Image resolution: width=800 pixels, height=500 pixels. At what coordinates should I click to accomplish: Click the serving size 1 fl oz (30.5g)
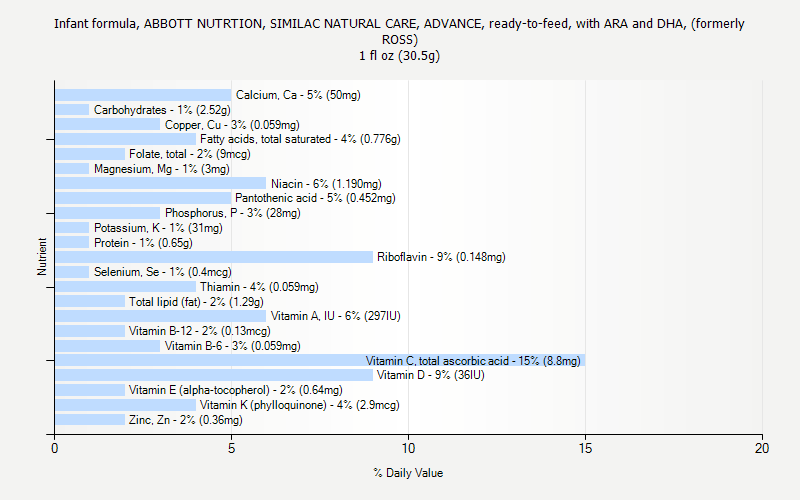(399, 56)
